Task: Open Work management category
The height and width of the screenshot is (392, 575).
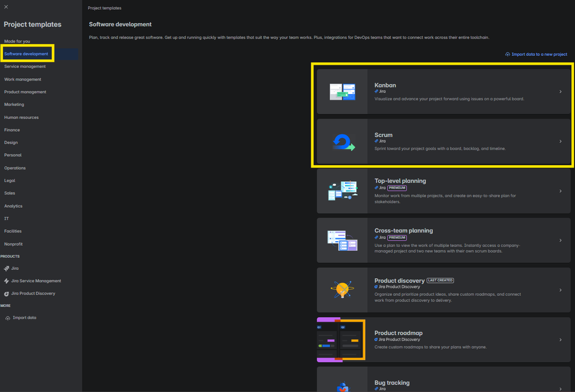Action: pyautogui.click(x=23, y=79)
